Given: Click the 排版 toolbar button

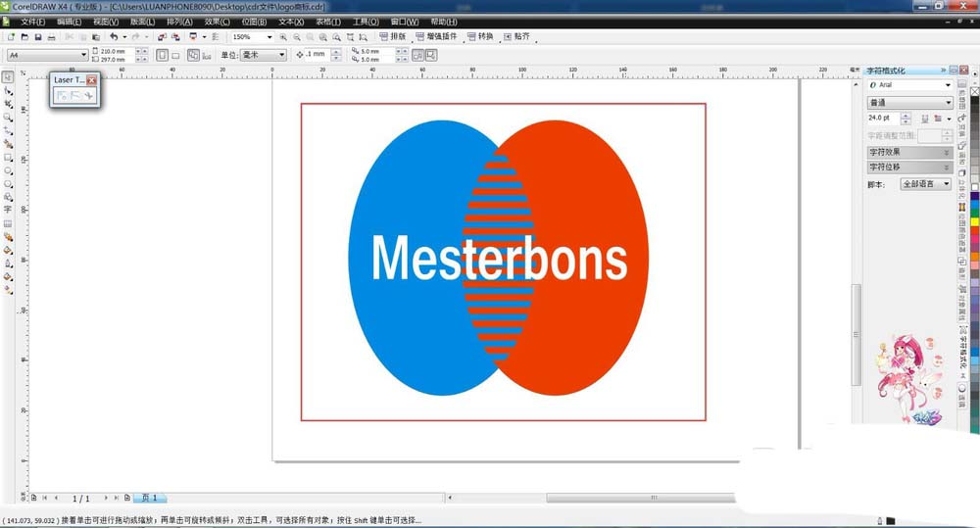Looking at the screenshot, I should point(393,37).
